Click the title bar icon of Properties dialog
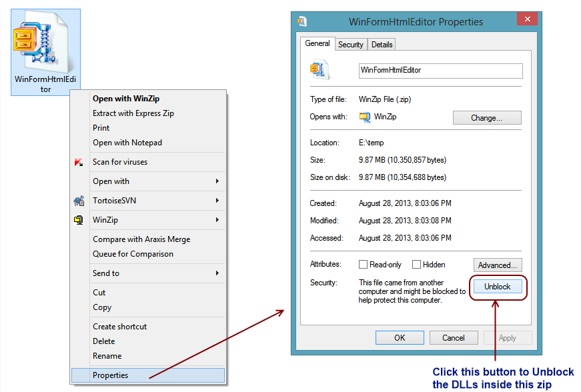 pos(302,21)
